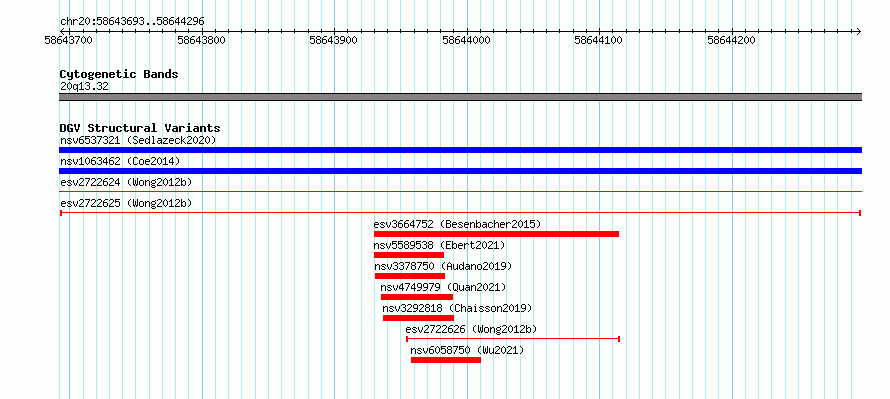Click ruler position 58643800
This screenshot has height=399, width=890.
(201, 40)
